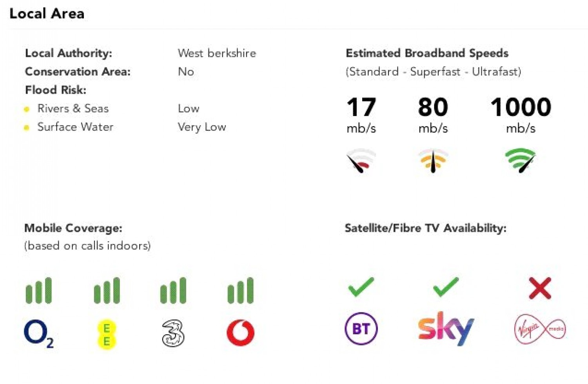Click the Vodafone logo

(240, 333)
